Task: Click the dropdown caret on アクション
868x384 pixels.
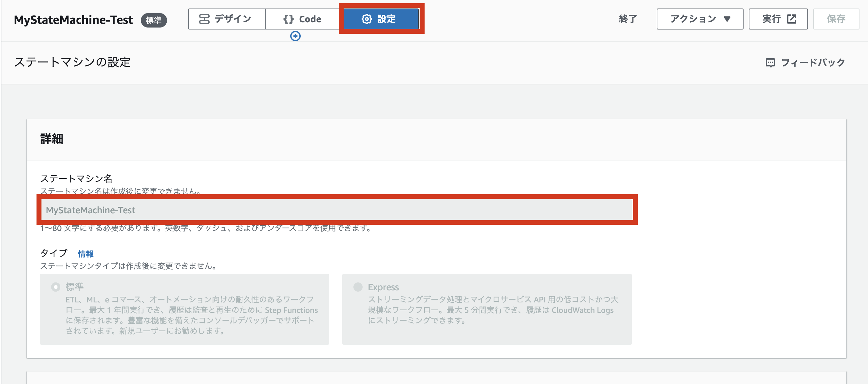Action: click(x=727, y=19)
